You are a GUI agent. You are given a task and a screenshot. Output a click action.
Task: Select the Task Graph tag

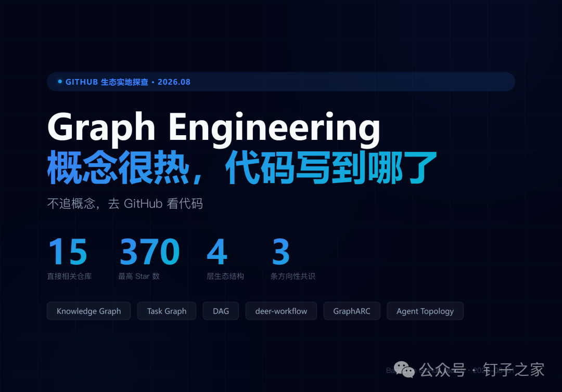click(167, 311)
